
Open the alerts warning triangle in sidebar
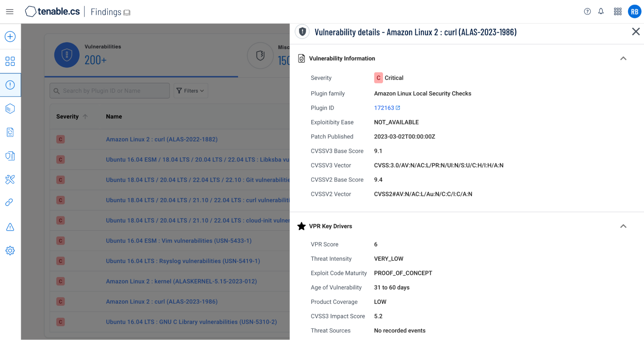pyautogui.click(x=10, y=227)
